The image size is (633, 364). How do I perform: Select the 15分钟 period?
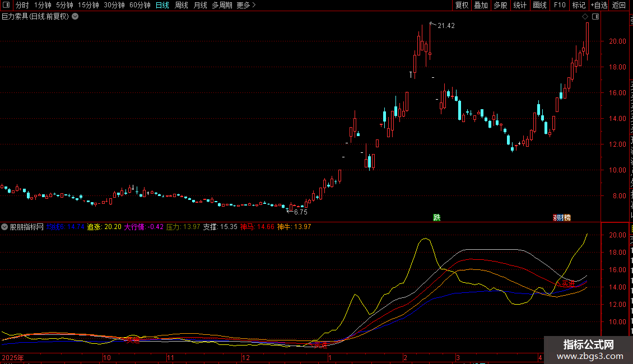pos(89,5)
